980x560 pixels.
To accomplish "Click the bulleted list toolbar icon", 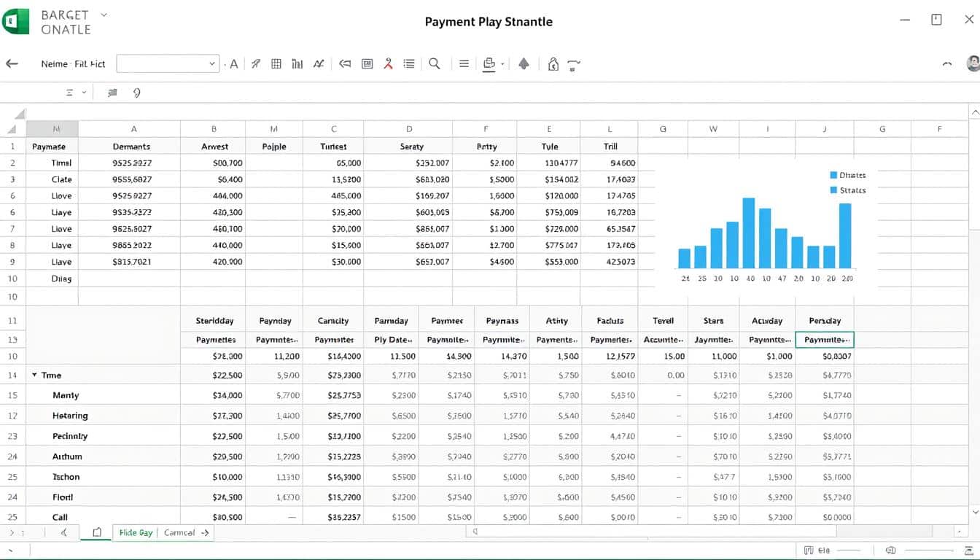I will [x=409, y=64].
